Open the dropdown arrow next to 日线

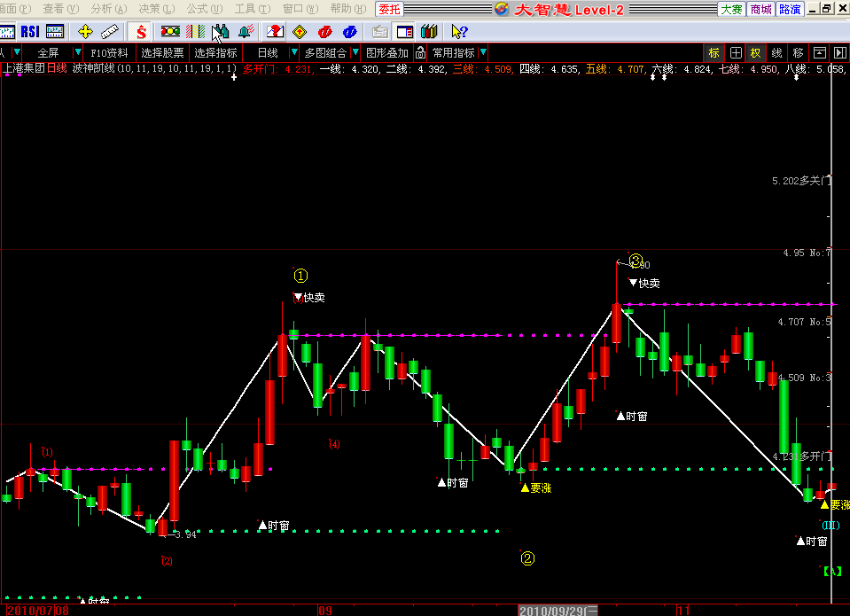click(x=293, y=52)
